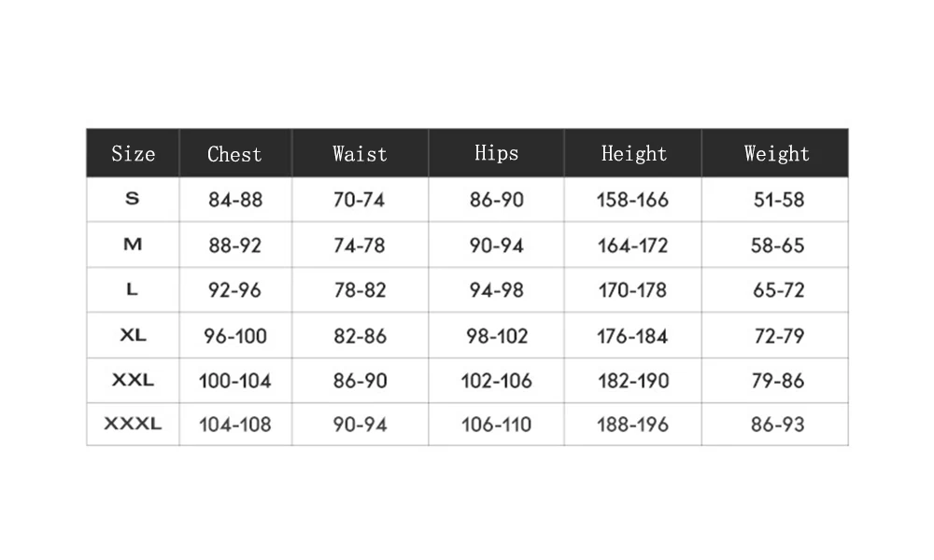934x560 pixels.
Task: Click the XXXL size row label
Action: (133, 425)
